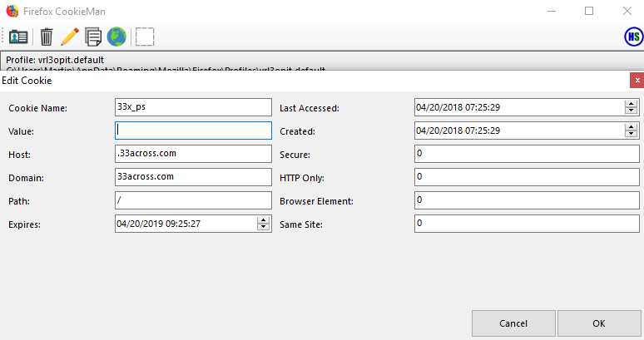Focus the Cookie Name field

click(x=193, y=107)
